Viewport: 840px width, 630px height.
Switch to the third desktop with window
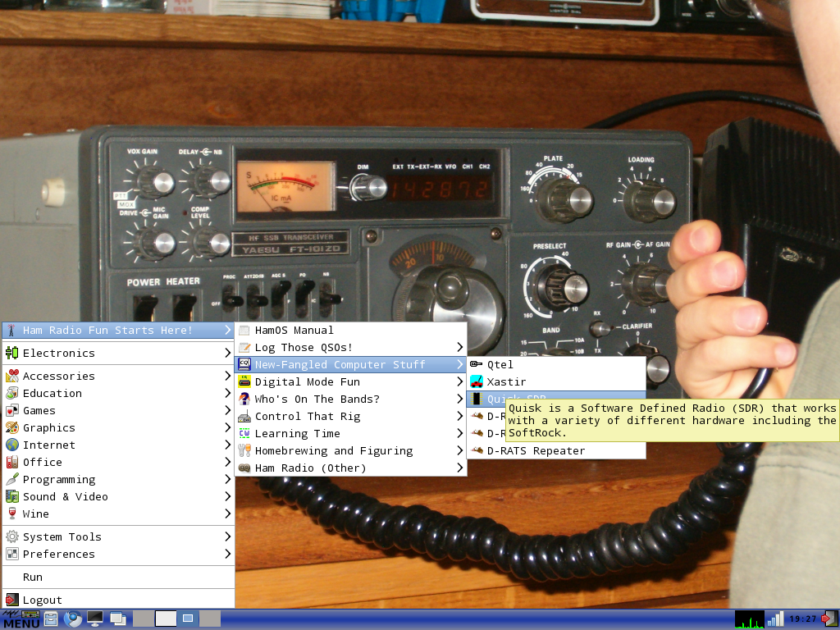(x=188, y=619)
